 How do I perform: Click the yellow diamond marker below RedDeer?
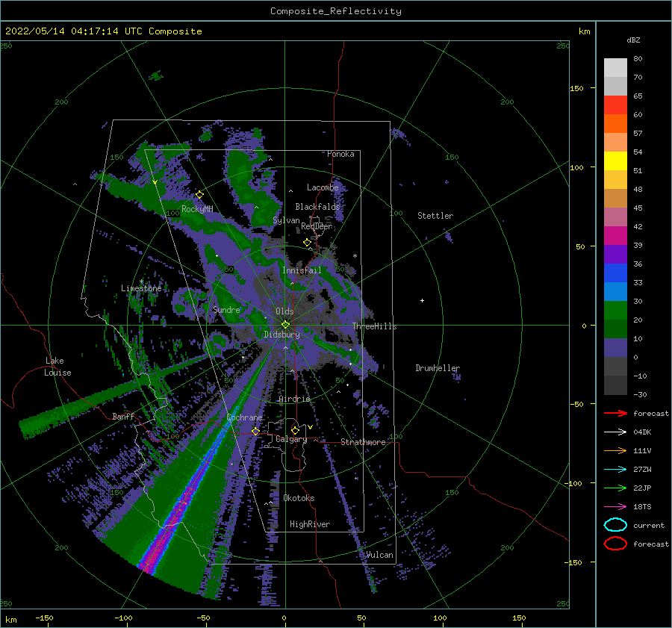[308, 242]
